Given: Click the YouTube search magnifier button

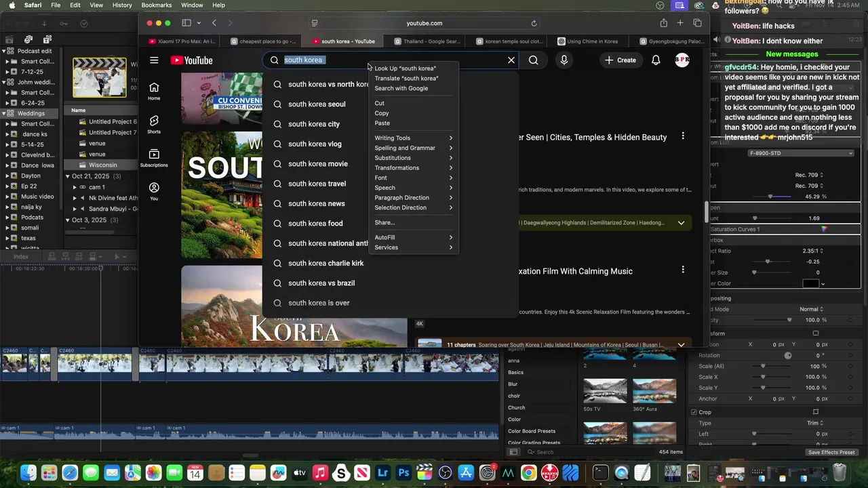Looking at the screenshot, I should (x=534, y=60).
